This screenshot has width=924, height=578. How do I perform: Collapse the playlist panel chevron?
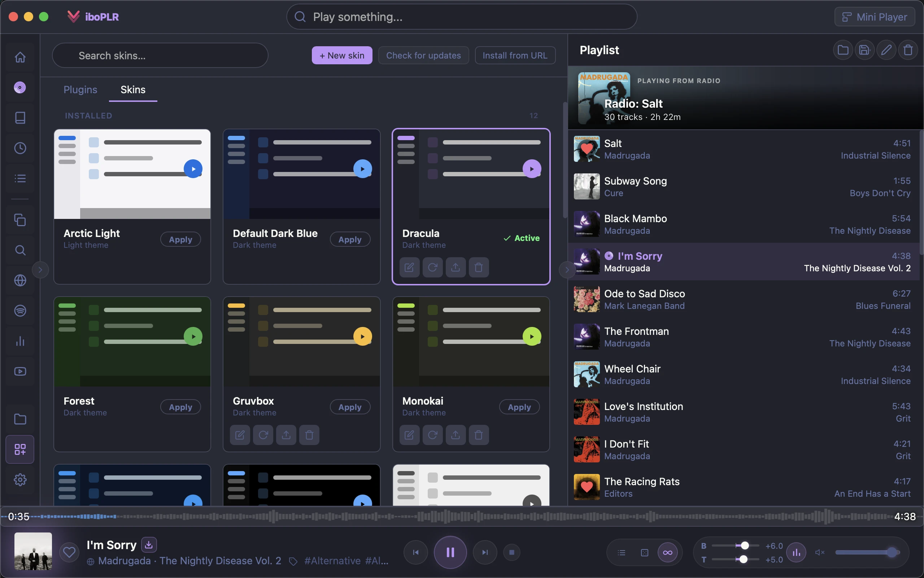click(x=567, y=270)
